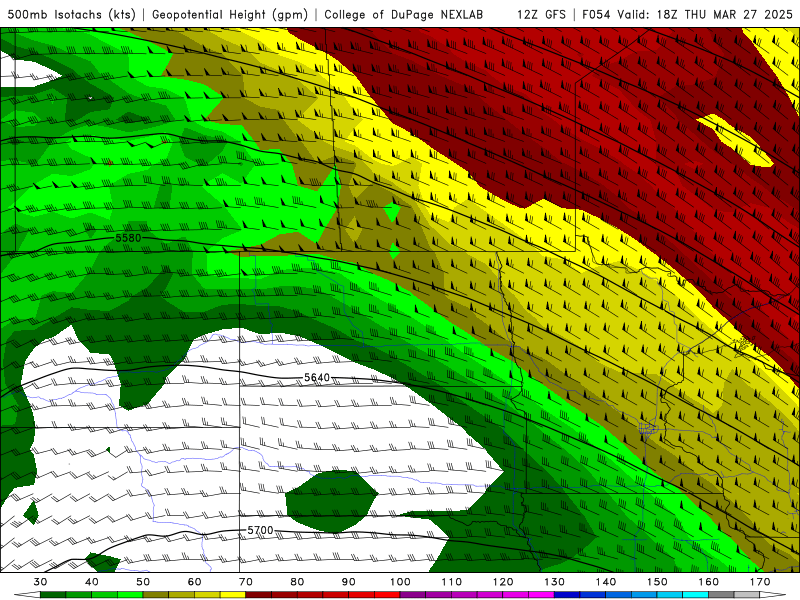800x600 pixels.
Task: Click the 50 value on the color scale
Action: (x=143, y=582)
